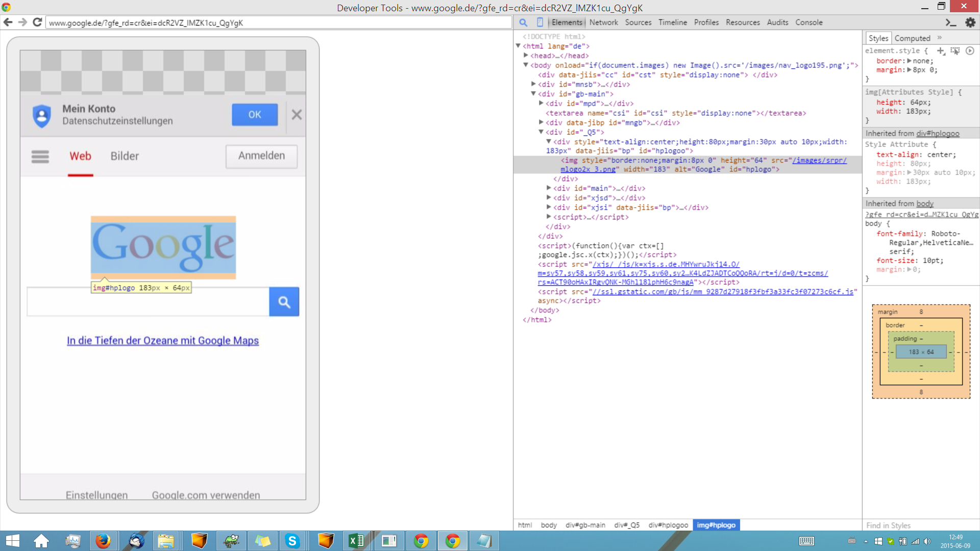Open Excel from taskbar
Image resolution: width=980 pixels, height=551 pixels.
356,541
